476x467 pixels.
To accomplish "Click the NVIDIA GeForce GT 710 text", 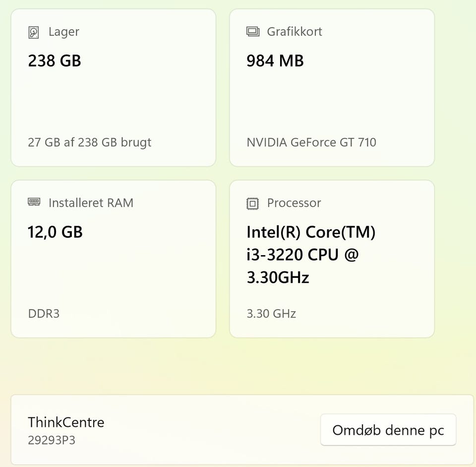I will coord(311,142).
